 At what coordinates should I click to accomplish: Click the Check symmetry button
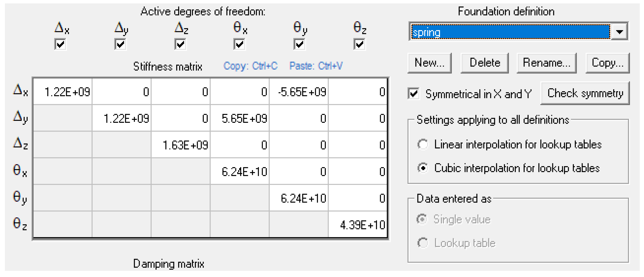point(585,93)
